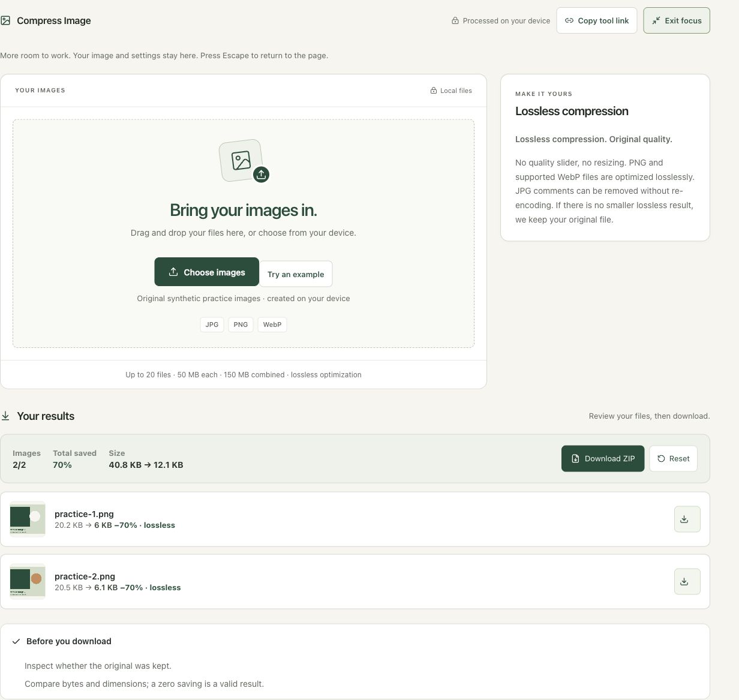739x700 pixels.
Task: Click the practice-1.png file name
Action: tap(84, 514)
